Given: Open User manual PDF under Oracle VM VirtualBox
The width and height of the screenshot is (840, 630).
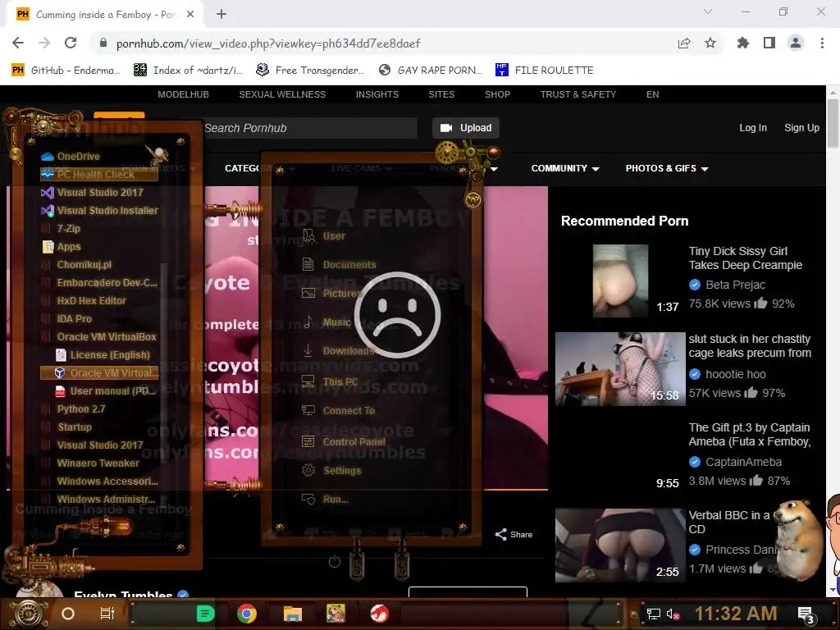Looking at the screenshot, I should pyautogui.click(x=106, y=391).
